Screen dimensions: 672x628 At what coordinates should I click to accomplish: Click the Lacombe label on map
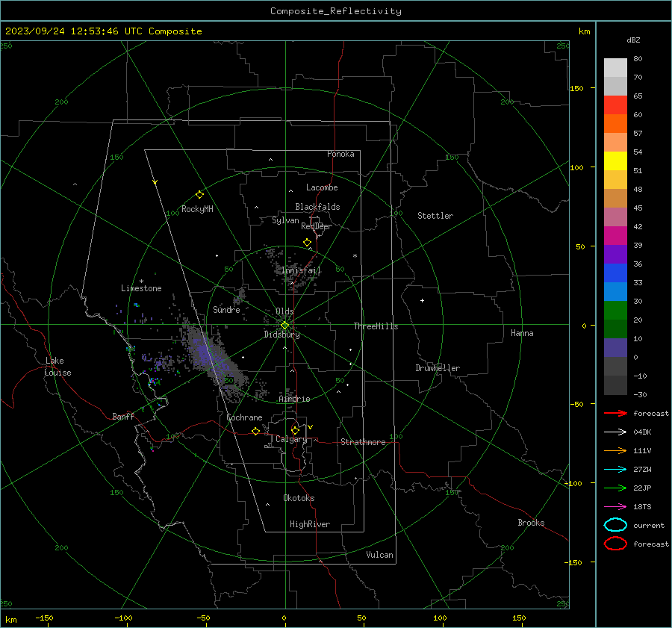(x=322, y=187)
